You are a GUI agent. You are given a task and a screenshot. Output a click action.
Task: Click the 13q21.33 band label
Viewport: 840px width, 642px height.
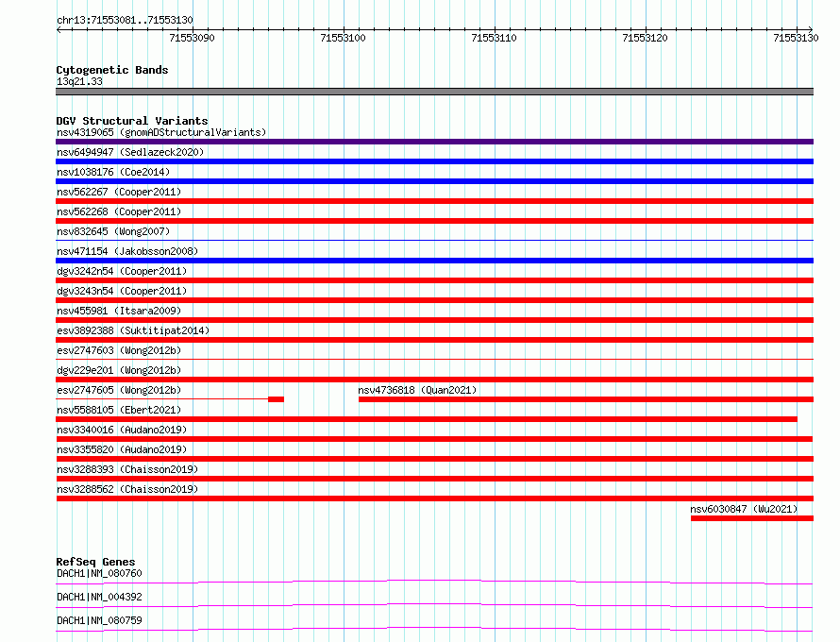coord(79,81)
